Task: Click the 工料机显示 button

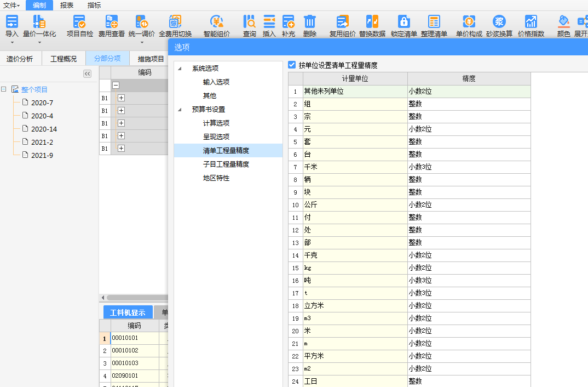Action: 128,311
